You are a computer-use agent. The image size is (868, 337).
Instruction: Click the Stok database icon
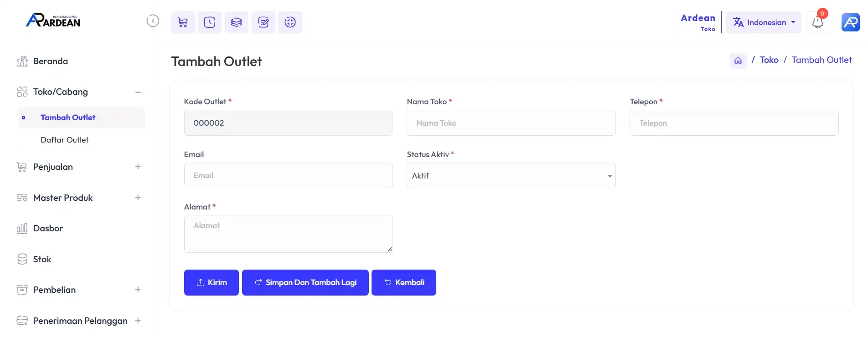[22, 259]
